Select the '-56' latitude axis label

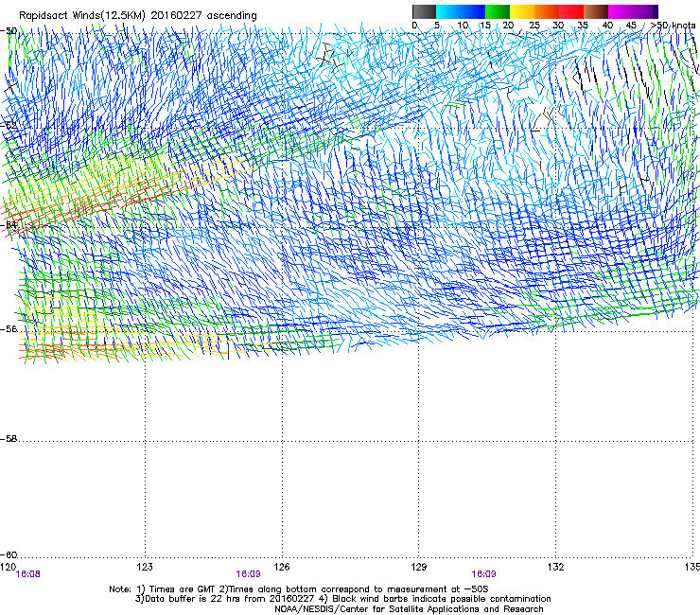9,328
